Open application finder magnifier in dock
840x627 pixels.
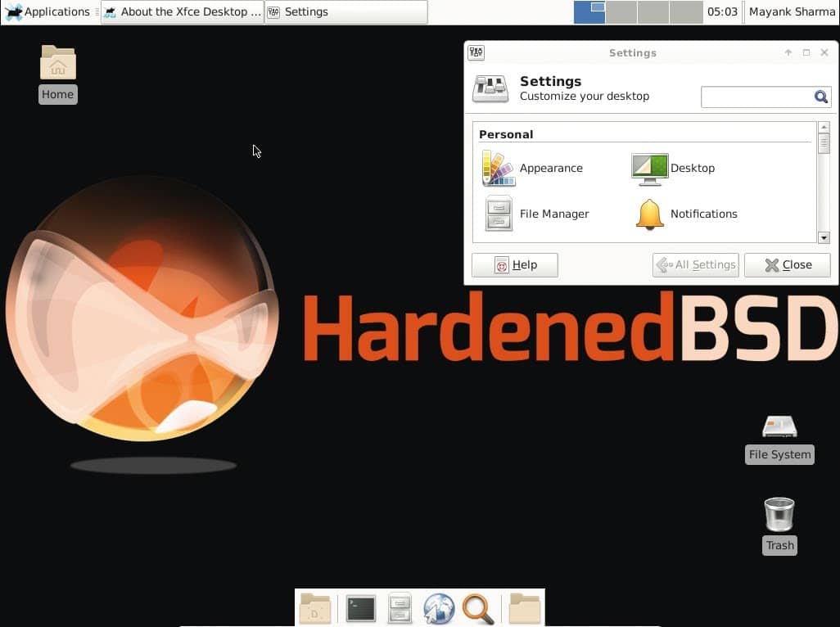tap(478, 609)
